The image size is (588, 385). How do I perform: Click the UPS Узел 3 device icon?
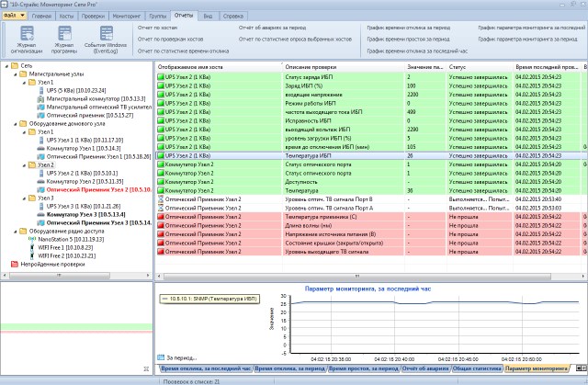41,206
